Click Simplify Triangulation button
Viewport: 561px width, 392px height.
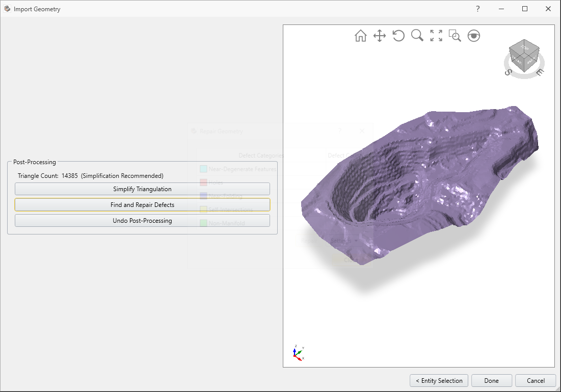tap(142, 189)
